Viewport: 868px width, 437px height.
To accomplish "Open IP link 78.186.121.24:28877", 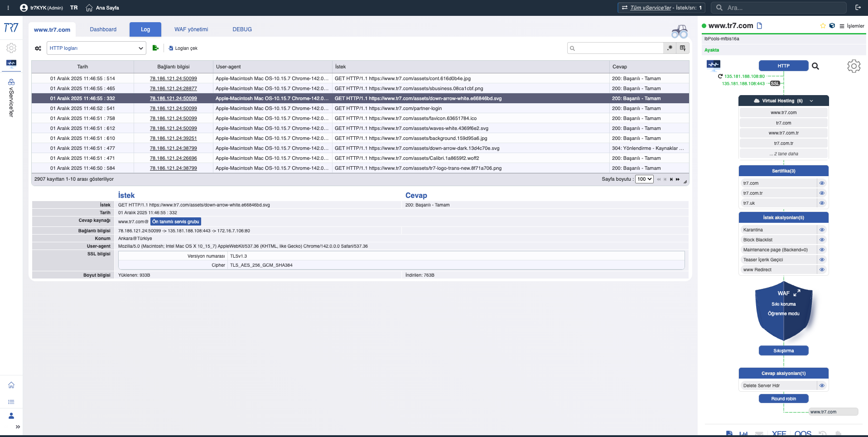I will coord(174,89).
